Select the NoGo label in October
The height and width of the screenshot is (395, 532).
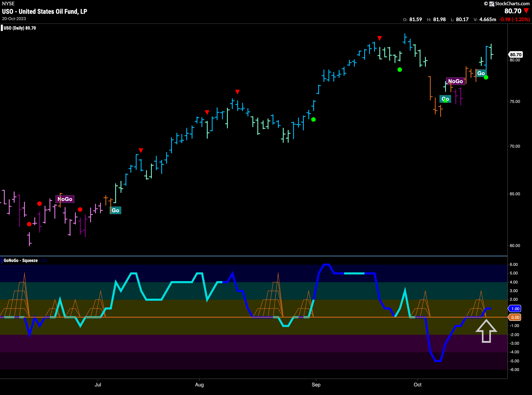click(455, 81)
